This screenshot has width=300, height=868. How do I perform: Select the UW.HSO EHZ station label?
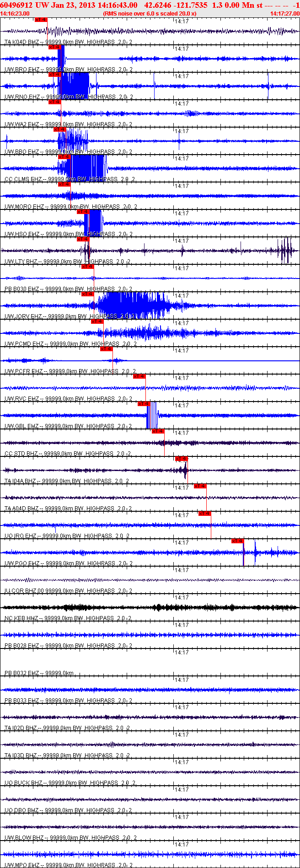pos(21,234)
